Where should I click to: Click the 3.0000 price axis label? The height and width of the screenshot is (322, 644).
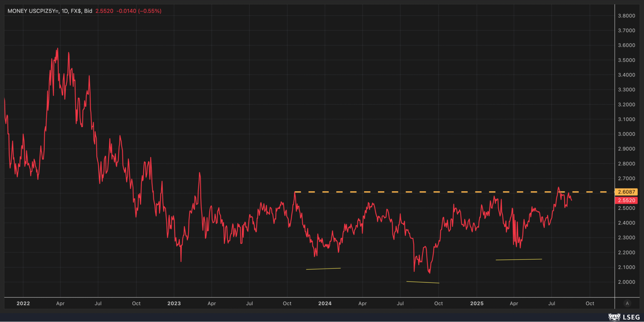(626, 134)
